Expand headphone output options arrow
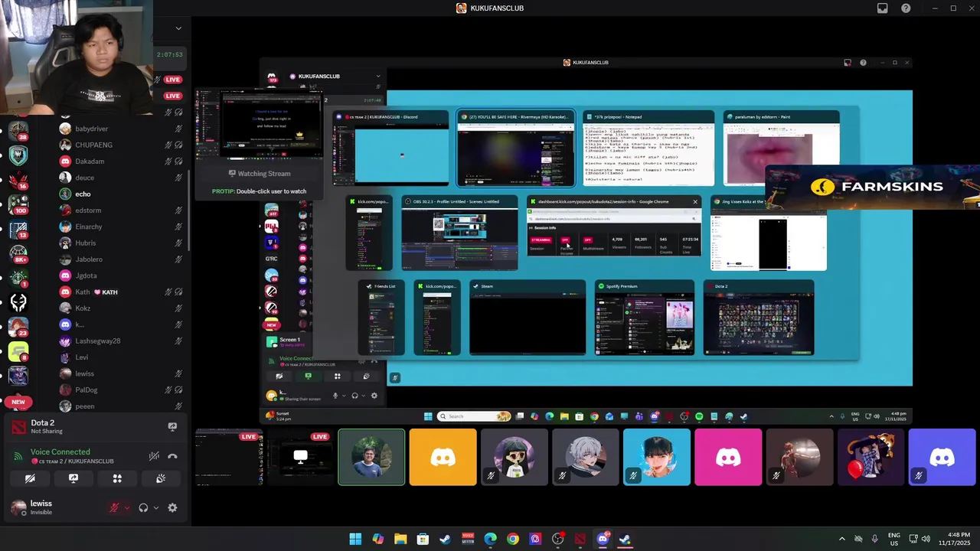The height and width of the screenshot is (551, 980). 156,507
